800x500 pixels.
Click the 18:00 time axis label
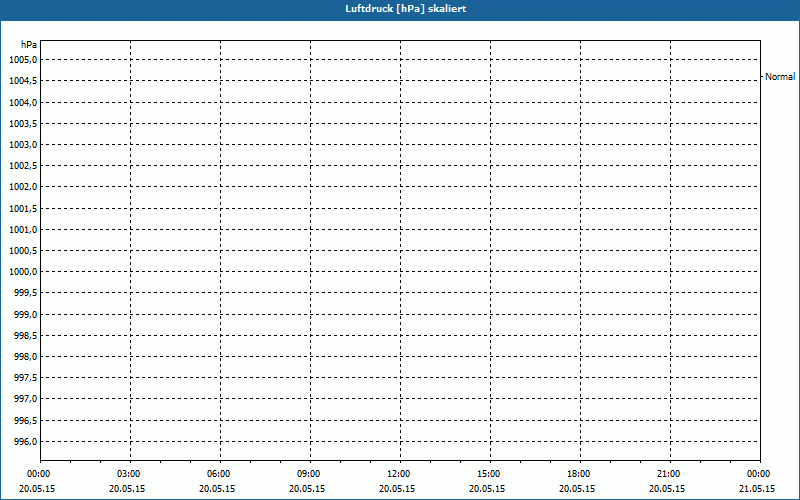pos(578,474)
